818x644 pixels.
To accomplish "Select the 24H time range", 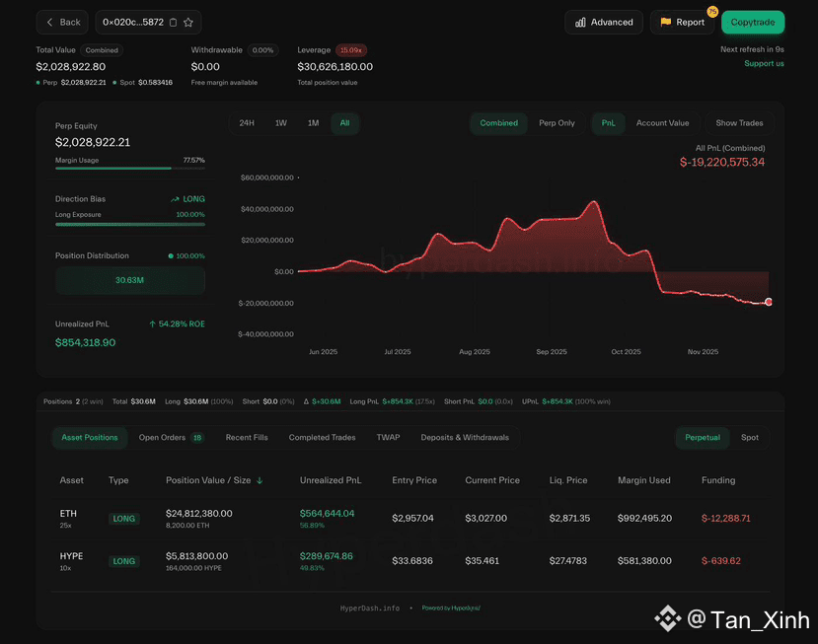I will (x=247, y=123).
